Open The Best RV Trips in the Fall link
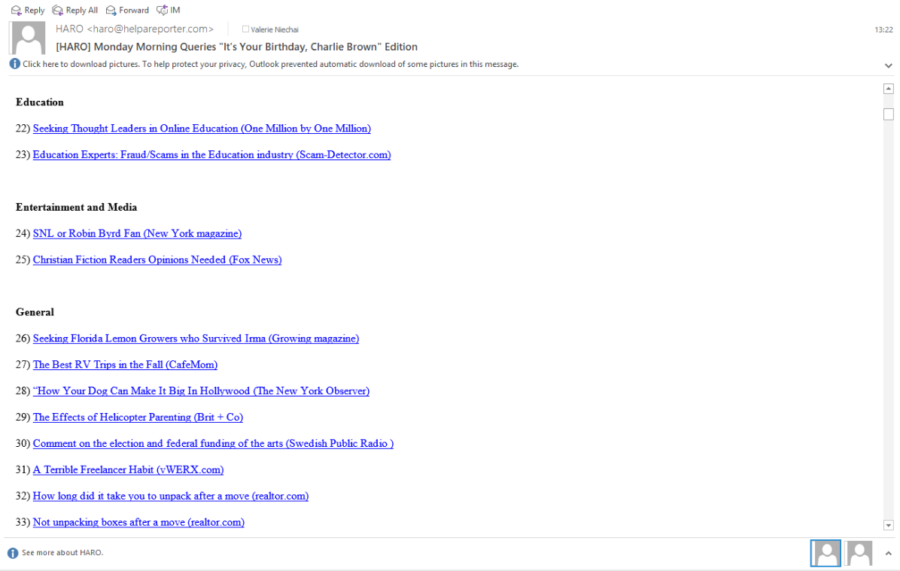 [x=125, y=365]
